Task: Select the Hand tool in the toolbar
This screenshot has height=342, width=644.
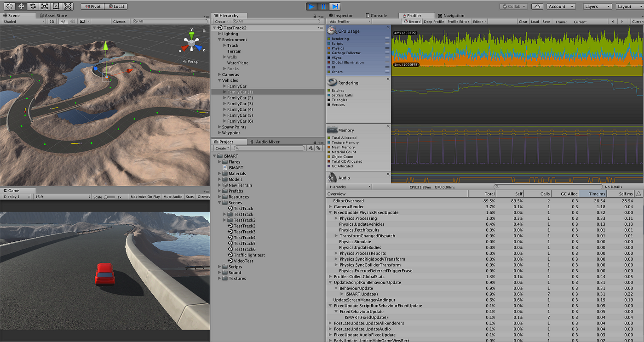Action: (x=9, y=6)
